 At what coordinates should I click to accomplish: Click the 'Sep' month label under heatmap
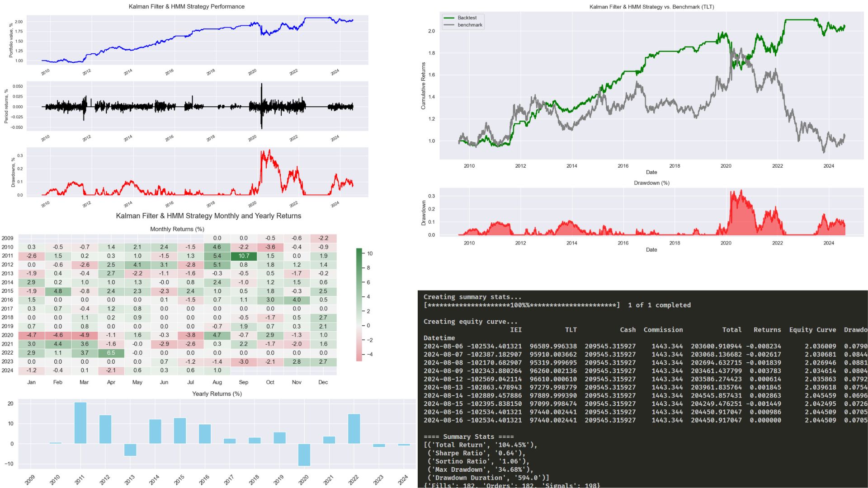(x=244, y=382)
